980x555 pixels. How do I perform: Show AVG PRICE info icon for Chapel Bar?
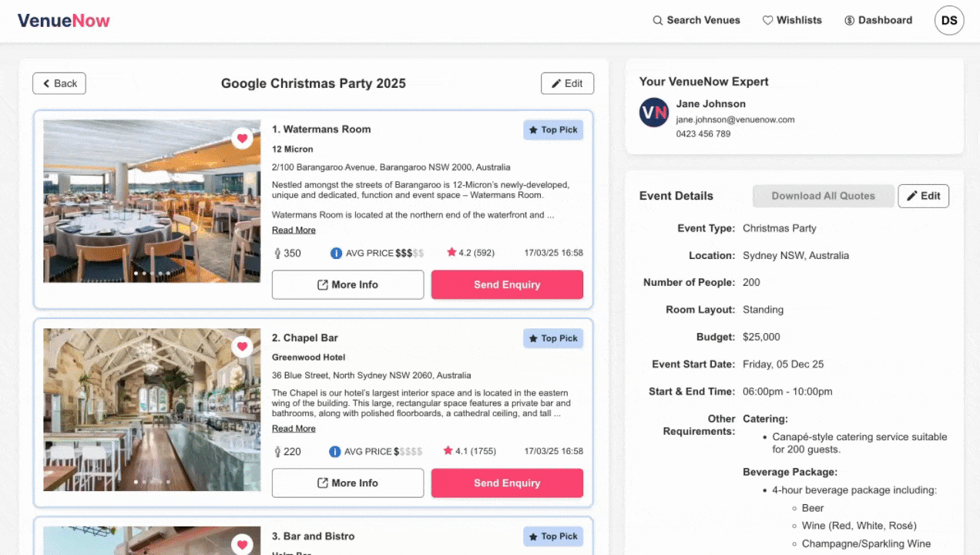[335, 452]
